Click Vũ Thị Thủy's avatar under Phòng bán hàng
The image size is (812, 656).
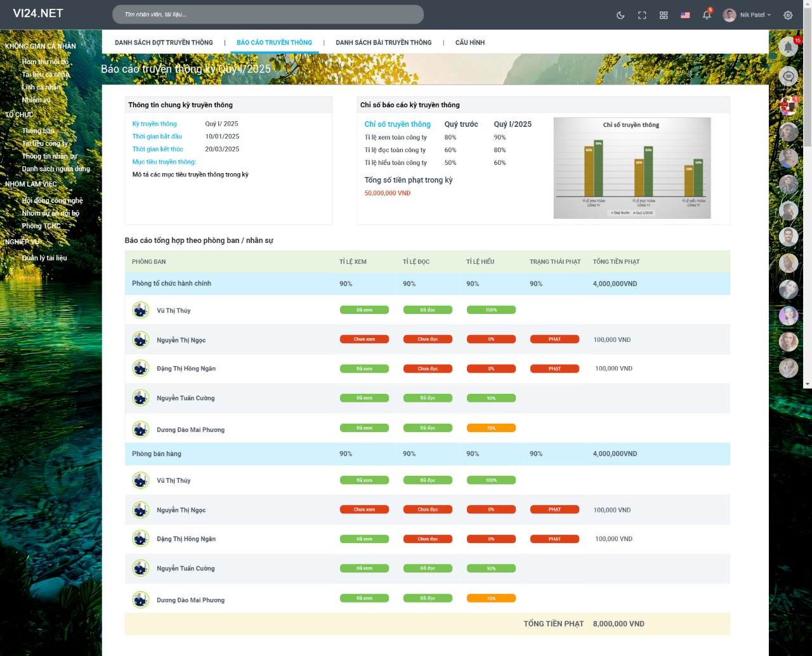[141, 480]
